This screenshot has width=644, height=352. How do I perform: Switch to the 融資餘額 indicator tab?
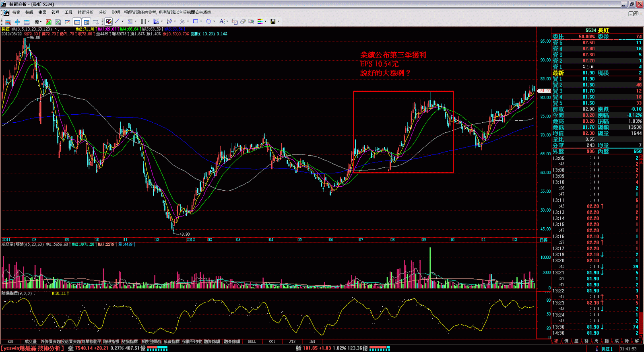pyautogui.click(x=212, y=342)
